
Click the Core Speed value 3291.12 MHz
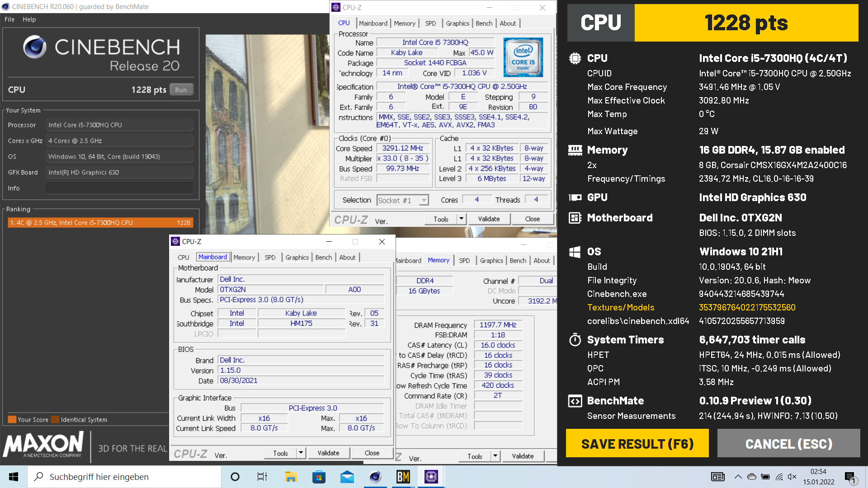coord(402,148)
